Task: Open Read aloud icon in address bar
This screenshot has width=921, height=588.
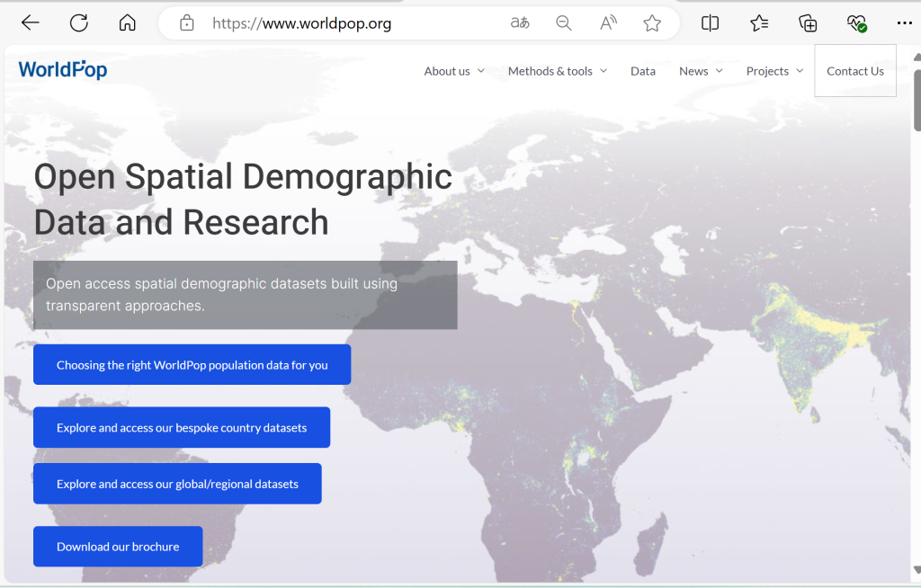Action: [x=608, y=23]
